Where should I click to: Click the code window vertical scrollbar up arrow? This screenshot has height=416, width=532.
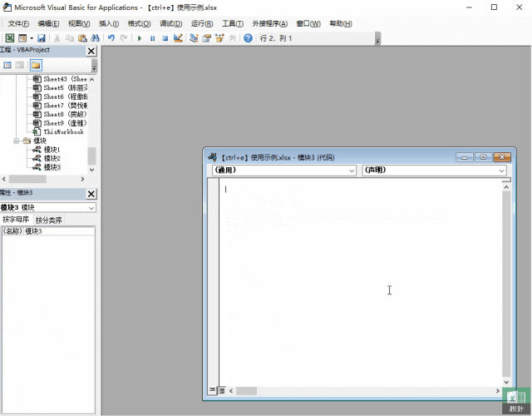point(506,187)
